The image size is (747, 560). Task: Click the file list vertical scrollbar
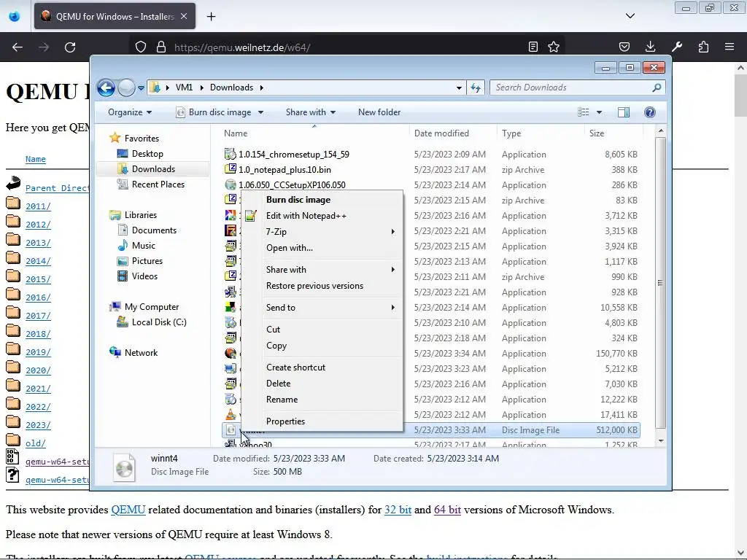660,283
